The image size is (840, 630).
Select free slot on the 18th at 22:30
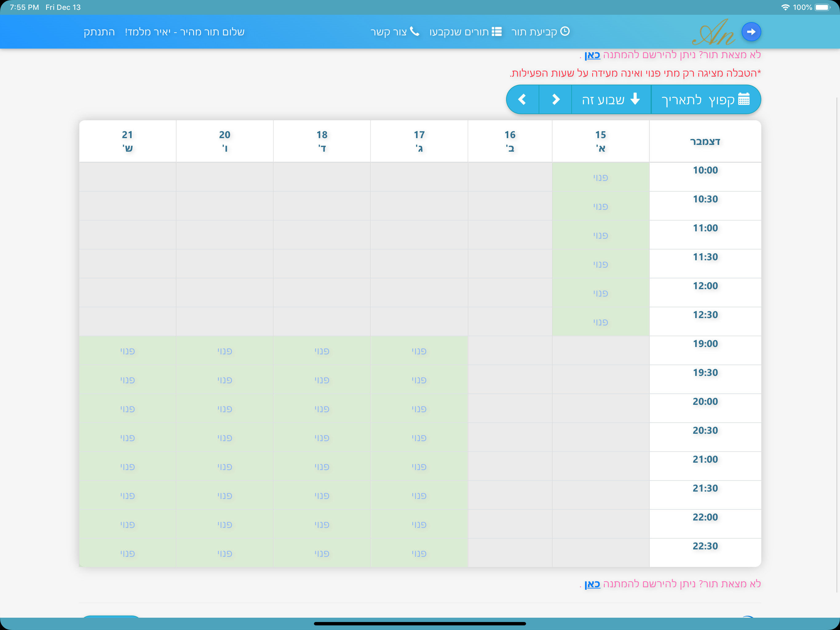(322, 553)
